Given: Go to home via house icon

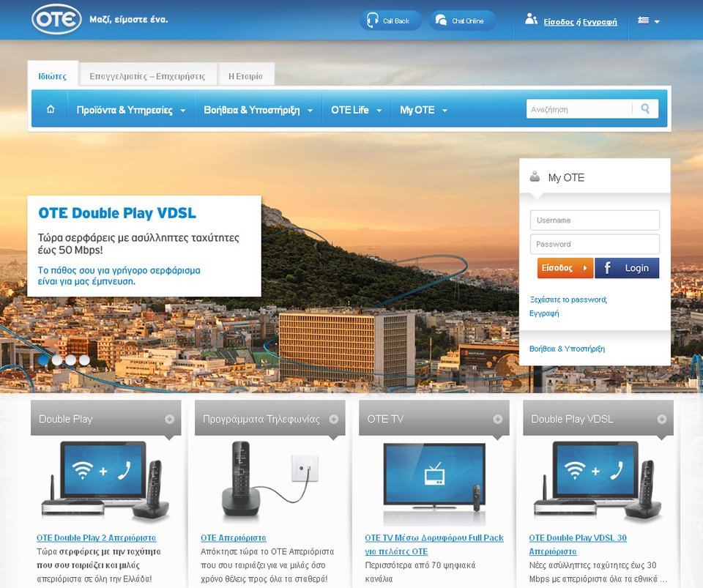Looking at the screenshot, I should pyautogui.click(x=51, y=109).
